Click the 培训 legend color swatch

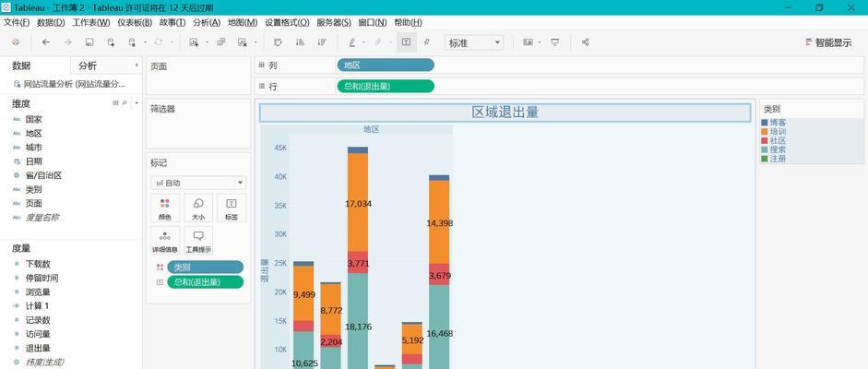(765, 132)
